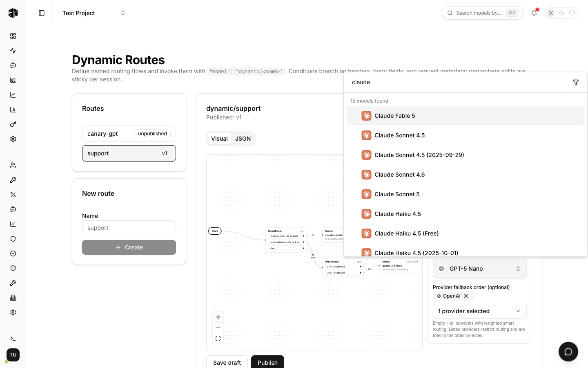Toggle the sidebar panel icon
Screen dimensions: 588x368
coord(42,13)
